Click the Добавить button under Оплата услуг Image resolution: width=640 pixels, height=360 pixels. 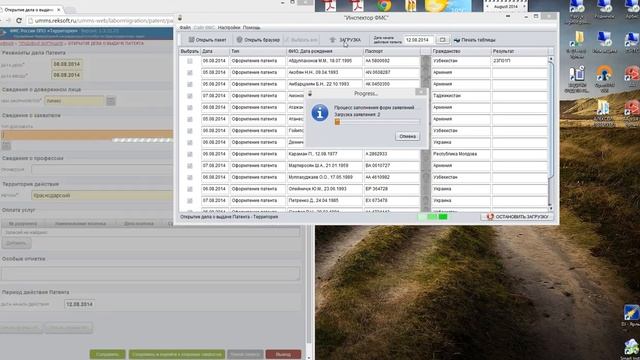click(x=16, y=243)
